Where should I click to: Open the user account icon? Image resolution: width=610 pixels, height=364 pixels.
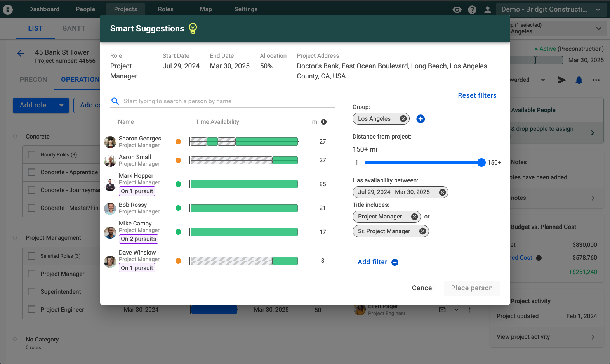pyautogui.click(x=488, y=10)
